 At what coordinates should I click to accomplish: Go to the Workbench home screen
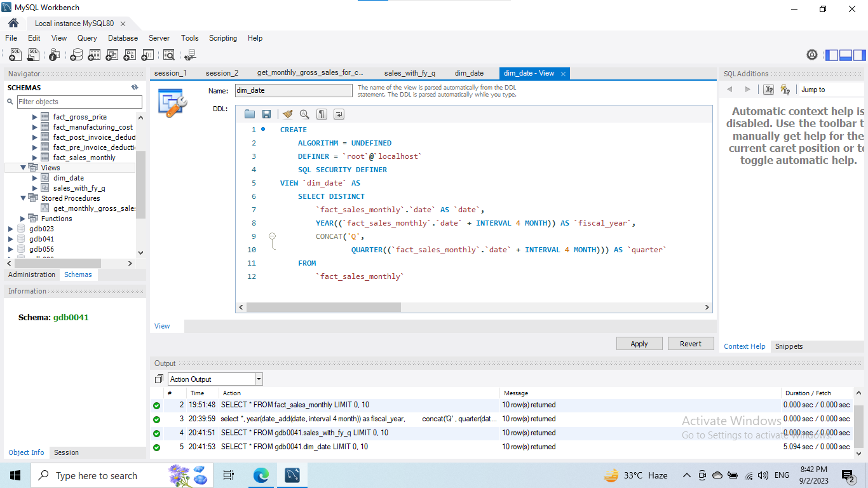[13, 24]
